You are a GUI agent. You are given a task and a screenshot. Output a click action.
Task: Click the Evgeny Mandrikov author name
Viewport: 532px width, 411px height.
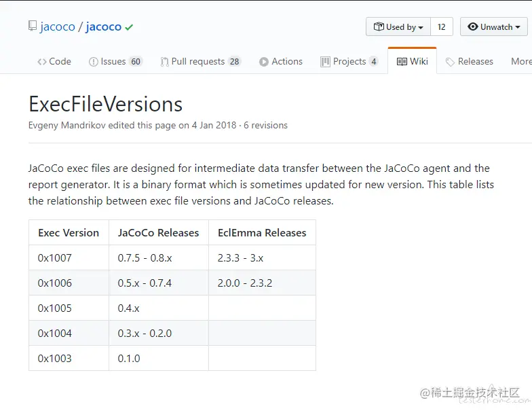click(66, 125)
